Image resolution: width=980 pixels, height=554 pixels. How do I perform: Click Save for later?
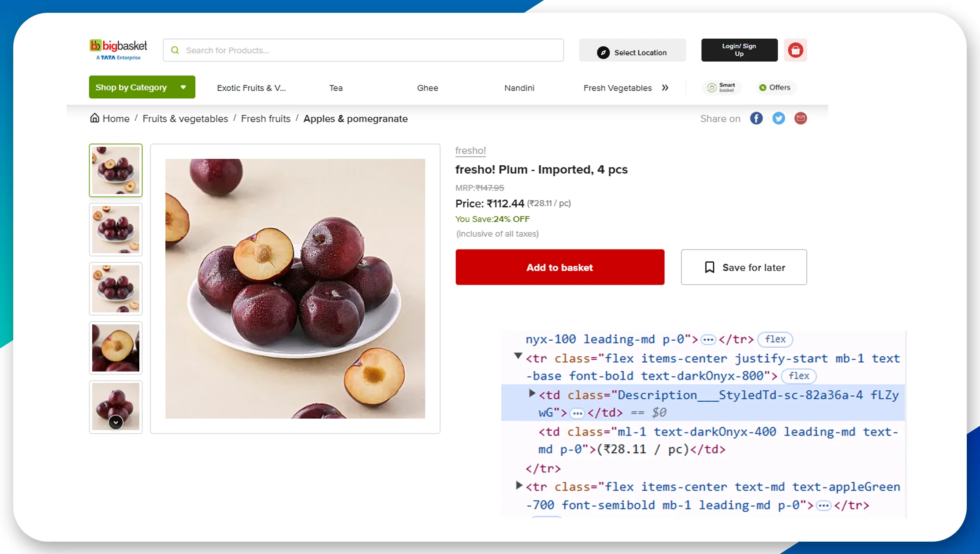coord(744,267)
